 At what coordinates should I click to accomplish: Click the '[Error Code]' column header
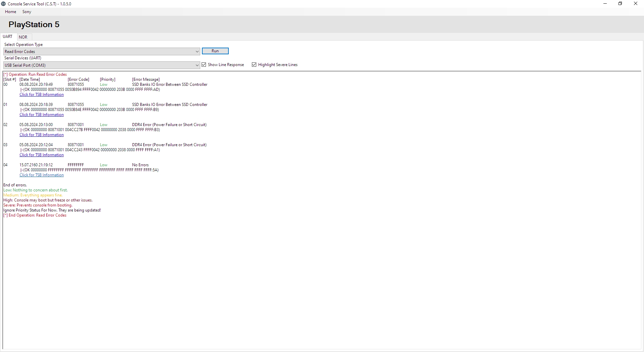coord(78,79)
